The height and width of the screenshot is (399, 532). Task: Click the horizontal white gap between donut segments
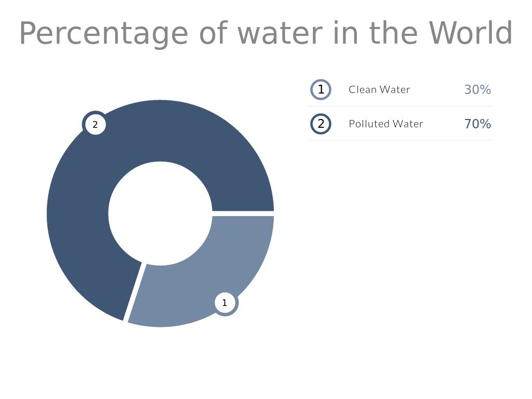(243, 214)
